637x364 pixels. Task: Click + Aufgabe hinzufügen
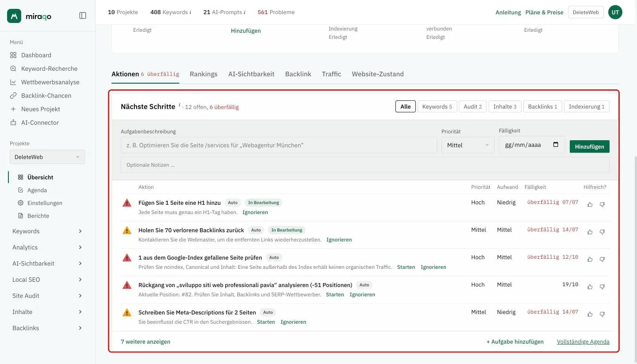pos(515,342)
